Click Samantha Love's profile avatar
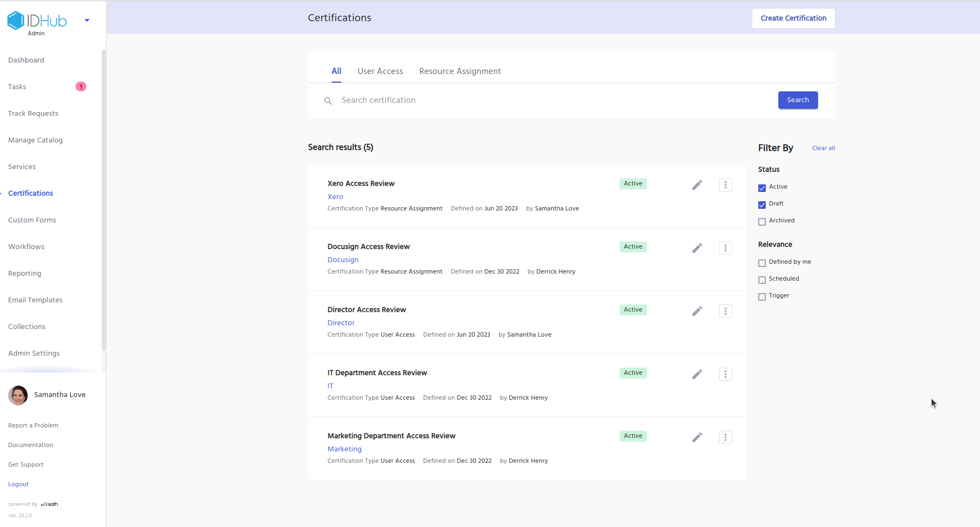The height and width of the screenshot is (527, 980). click(x=18, y=395)
